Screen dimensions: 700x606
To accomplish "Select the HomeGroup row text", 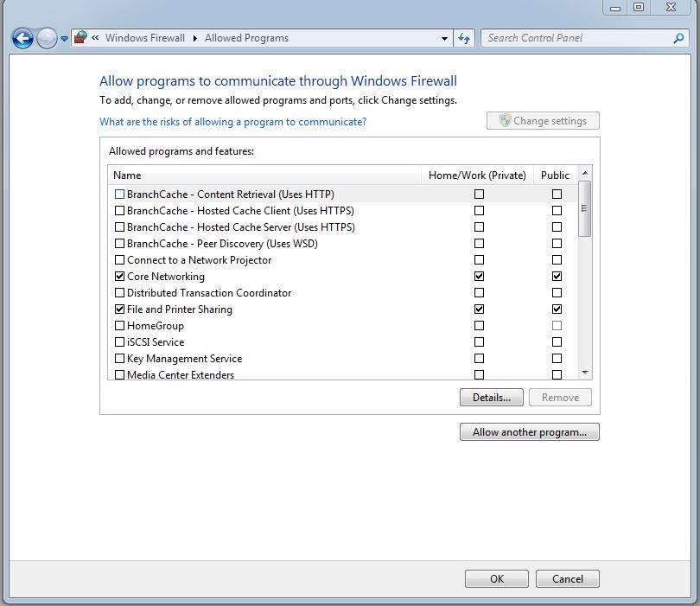I will tap(156, 326).
